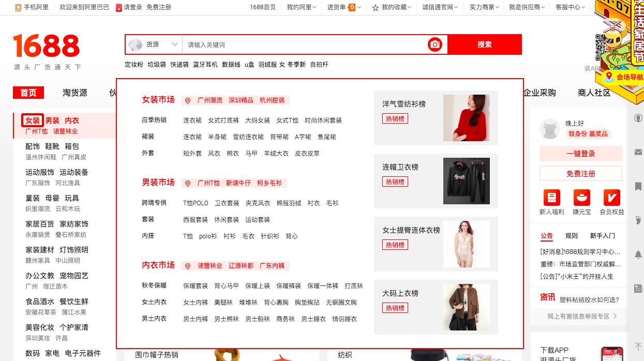Click the 领身份 赢奖品 link
This screenshot has height=361, width=644.
pyautogui.click(x=588, y=134)
